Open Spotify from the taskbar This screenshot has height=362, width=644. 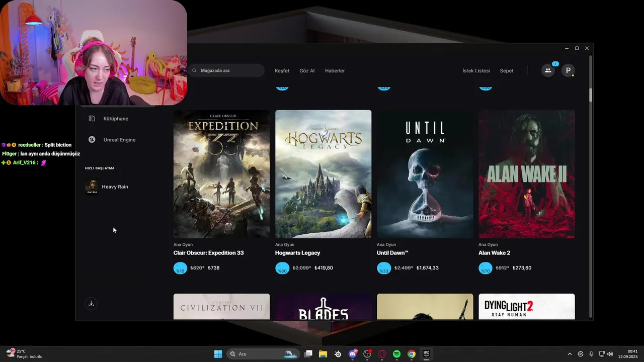coord(396,354)
